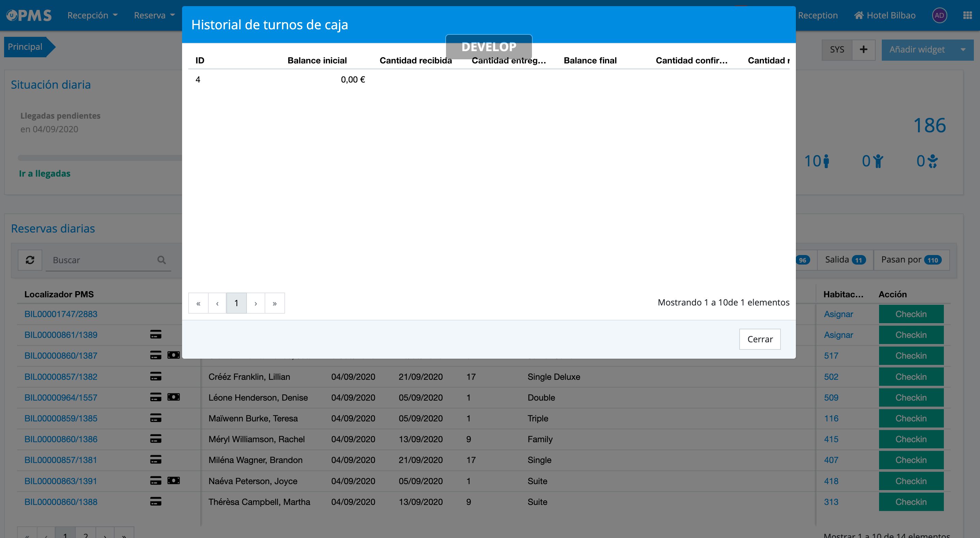Click the Hotel Bilbao home icon

tap(859, 15)
